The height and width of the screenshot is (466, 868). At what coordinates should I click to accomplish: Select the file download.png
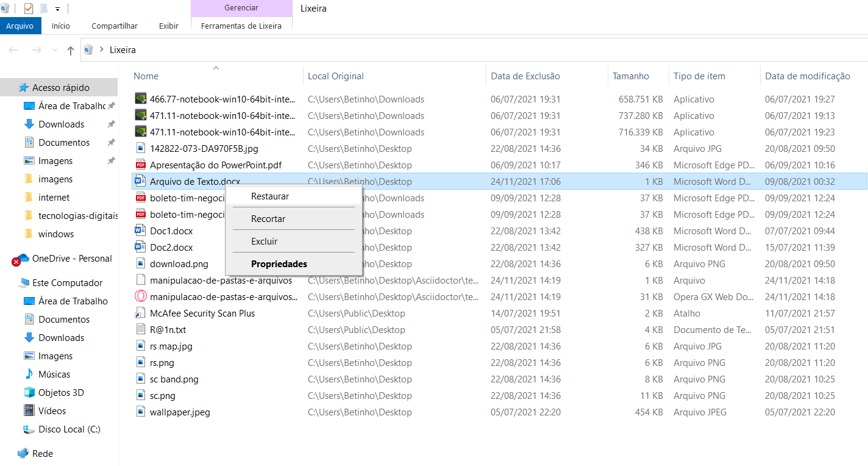click(179, 264)
